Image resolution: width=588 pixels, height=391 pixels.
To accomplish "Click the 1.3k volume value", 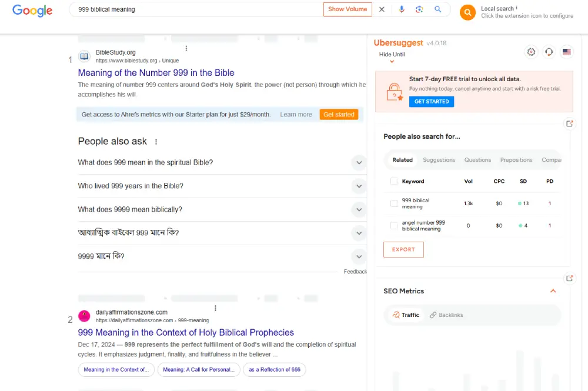I will 469,203.
